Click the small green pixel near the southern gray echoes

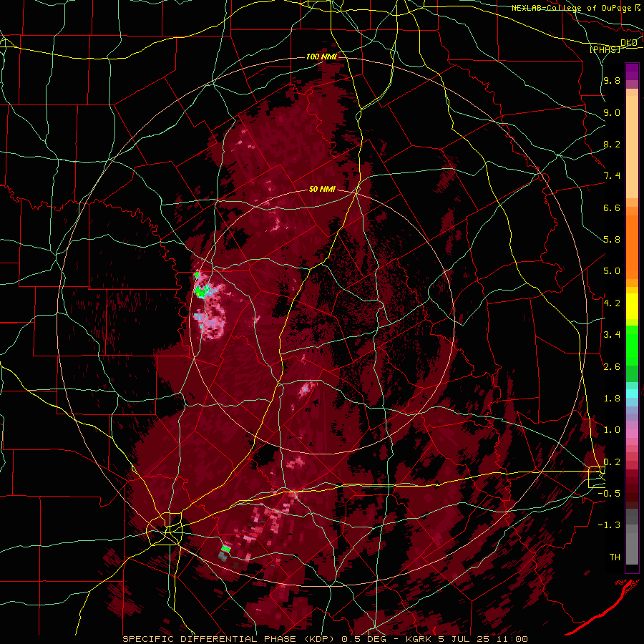point(226,548)
